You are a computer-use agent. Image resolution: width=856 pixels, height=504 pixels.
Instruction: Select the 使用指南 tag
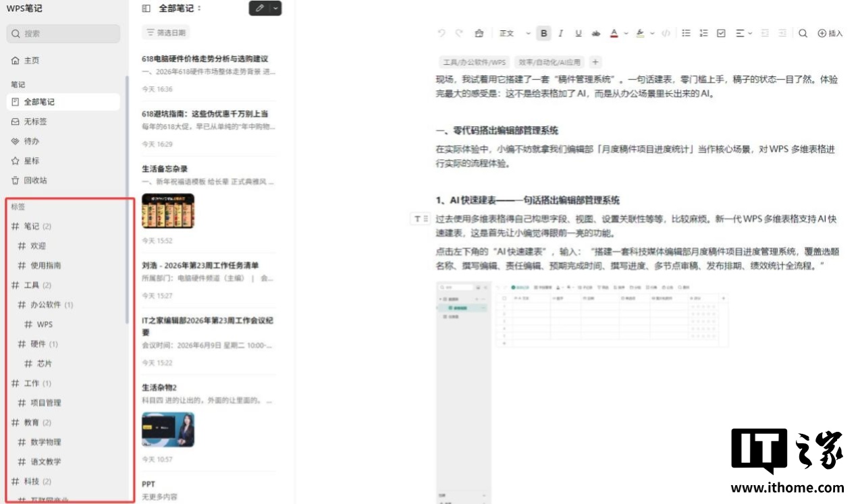pyautogui.click(x=39, y=265)
